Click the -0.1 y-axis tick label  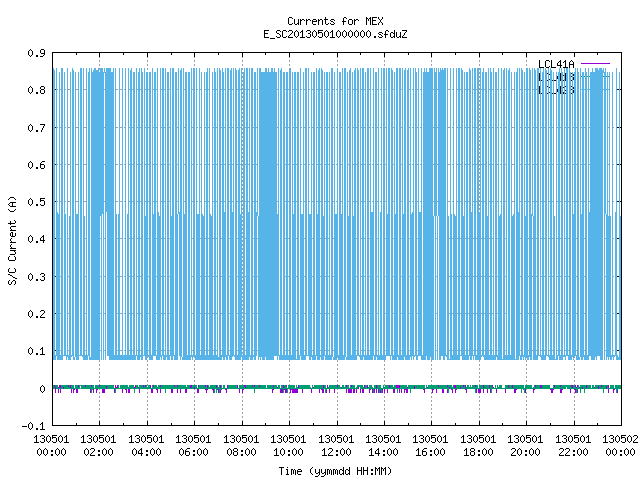coord(33,426)
